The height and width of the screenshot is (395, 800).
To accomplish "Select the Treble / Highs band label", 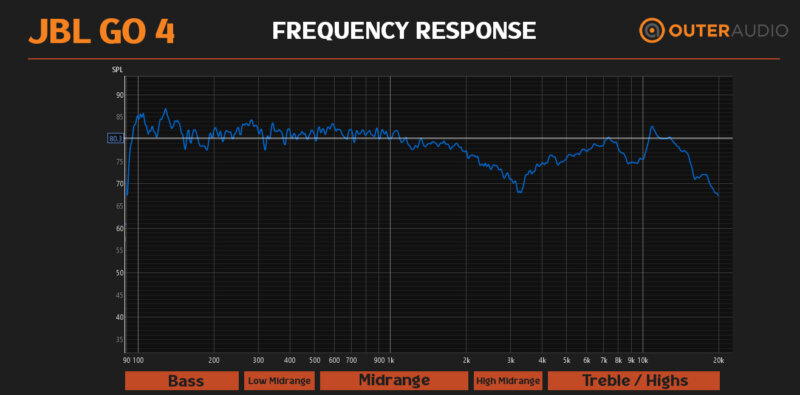I will pyautogui.click(x=634, y=381).
